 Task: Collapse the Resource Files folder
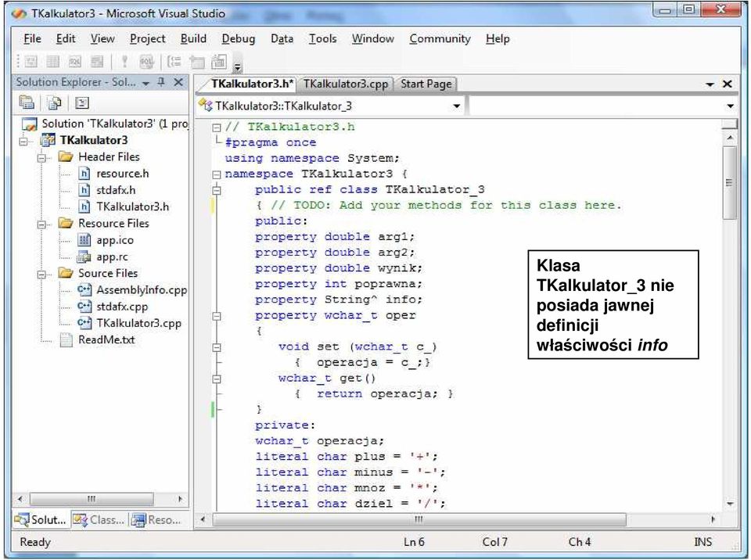tap(41, 224)
